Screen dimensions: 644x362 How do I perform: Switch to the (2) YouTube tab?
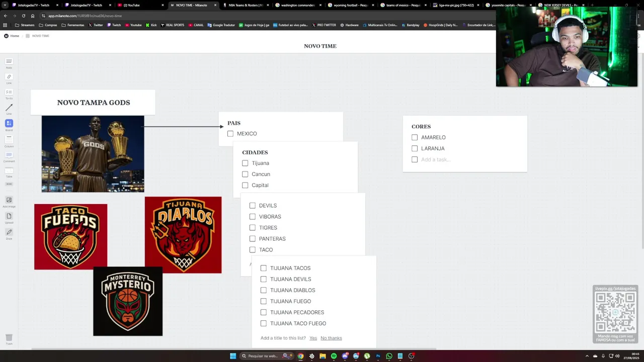(x=140, y=5)
